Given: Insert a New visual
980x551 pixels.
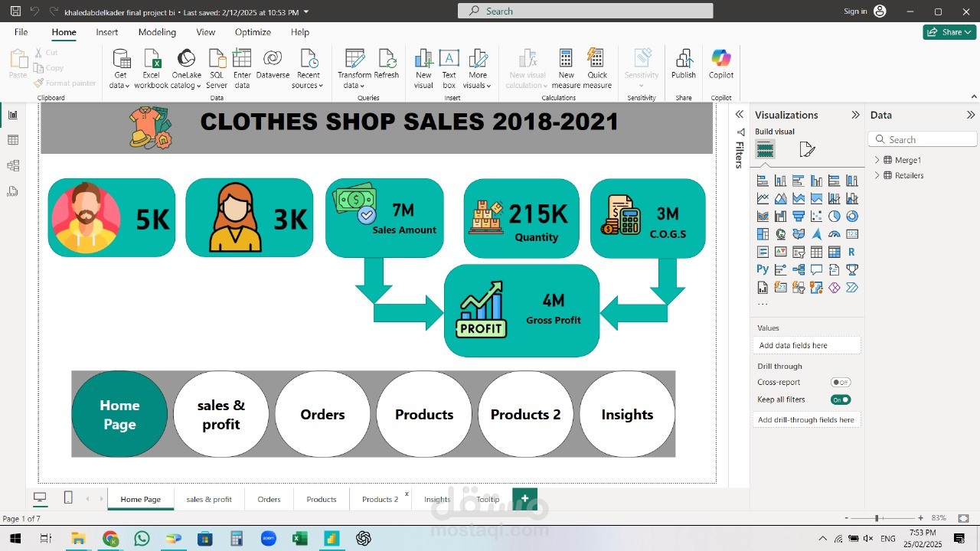Looking at the screenshot, I should pos(423,69).
